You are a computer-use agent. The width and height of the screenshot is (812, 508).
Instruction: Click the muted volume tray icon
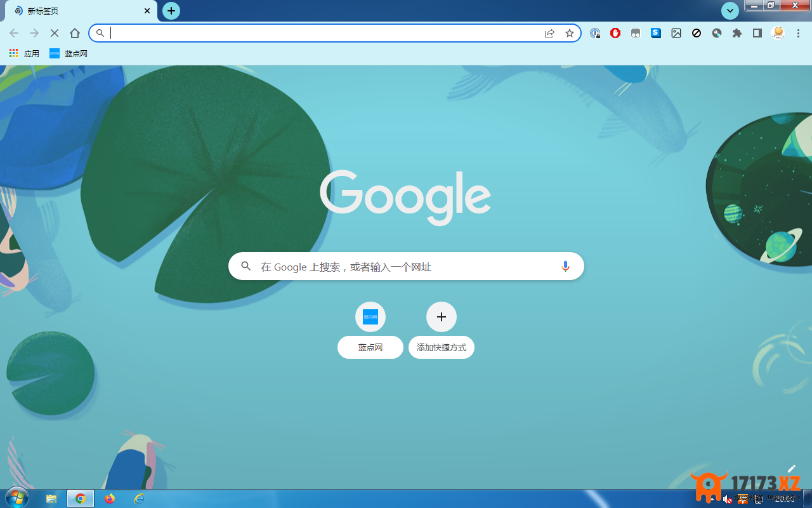coord(728,499)
